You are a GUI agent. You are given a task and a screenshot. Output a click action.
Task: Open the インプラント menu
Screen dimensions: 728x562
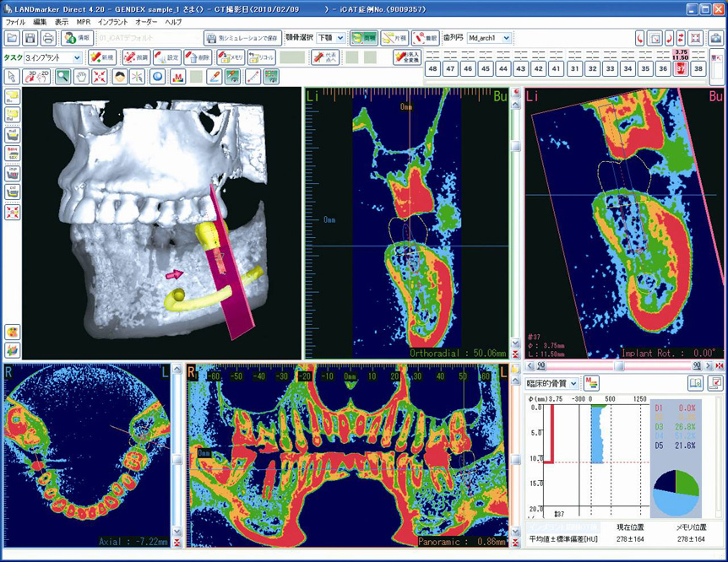112,21
